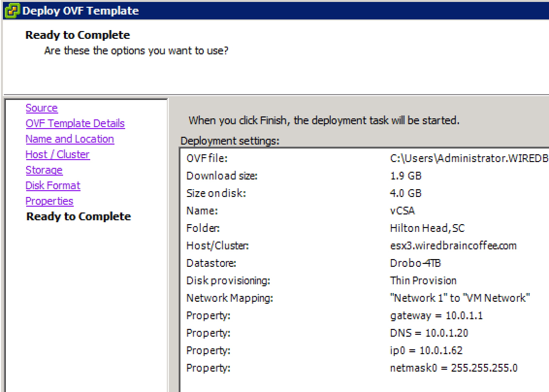Click the Datastore: label
The height and width of the screenshot is (392, 549).
(x=211, y=263)
